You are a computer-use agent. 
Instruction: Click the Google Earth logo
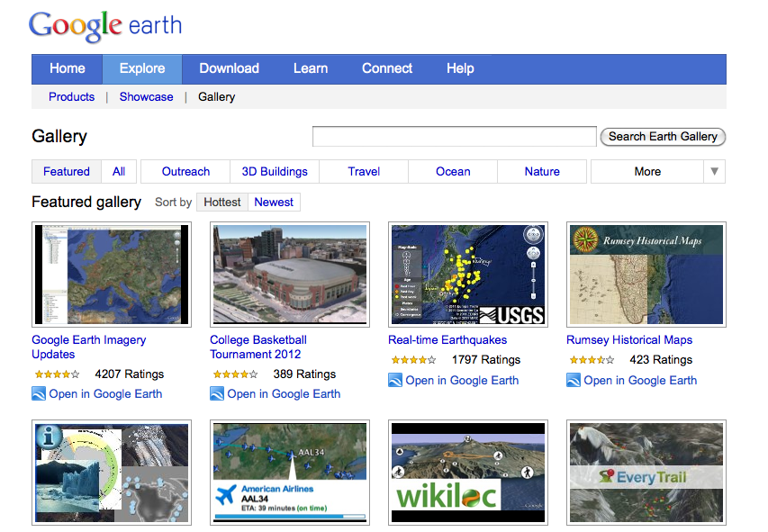point(105,26)
